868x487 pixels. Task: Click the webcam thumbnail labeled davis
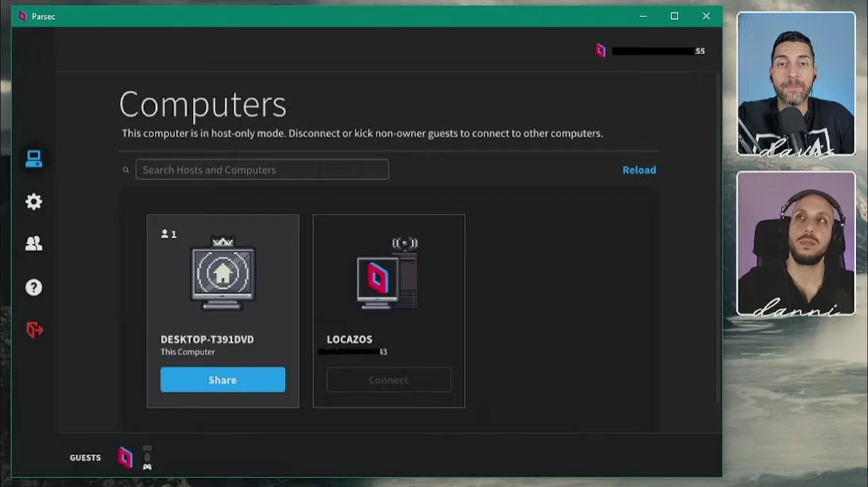click(796, 84)
